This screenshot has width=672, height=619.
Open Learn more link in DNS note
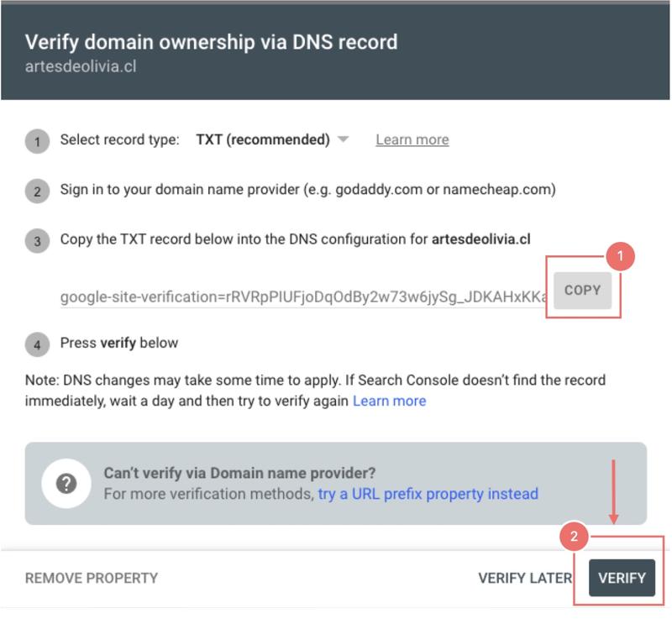click(x=389, y=401)
